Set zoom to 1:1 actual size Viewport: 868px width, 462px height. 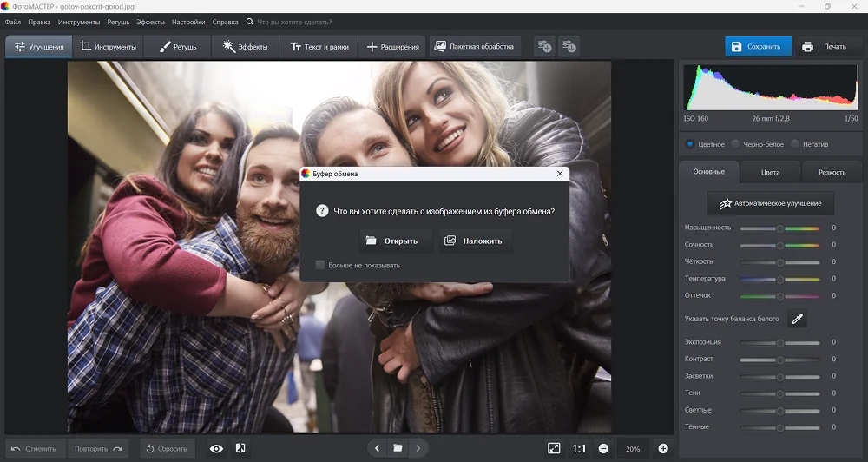(579, 448)
